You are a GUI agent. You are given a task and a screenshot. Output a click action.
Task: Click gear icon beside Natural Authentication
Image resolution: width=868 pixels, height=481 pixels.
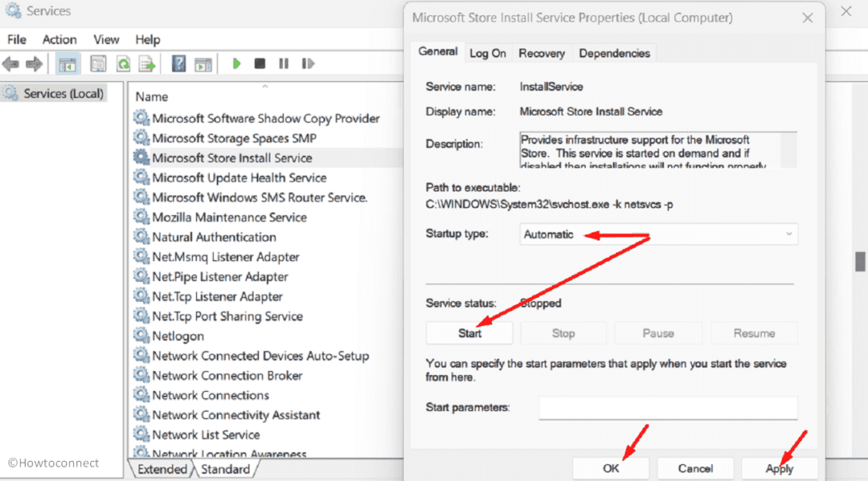[x=141, y=237]
